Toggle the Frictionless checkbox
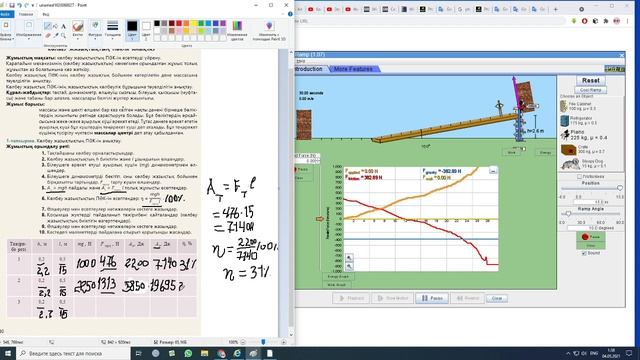The height and width of the screenshot is (360, 640). [x=579, y=177]
